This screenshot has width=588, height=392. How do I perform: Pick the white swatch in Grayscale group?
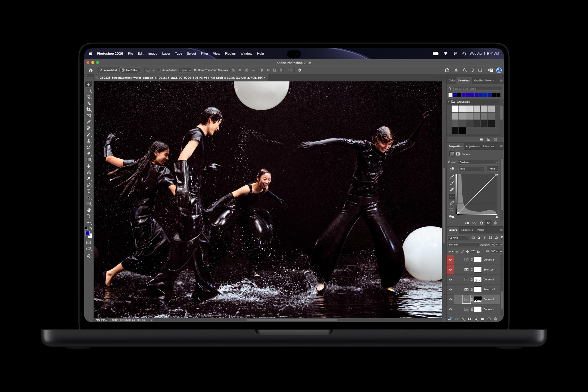pos(455,109)
